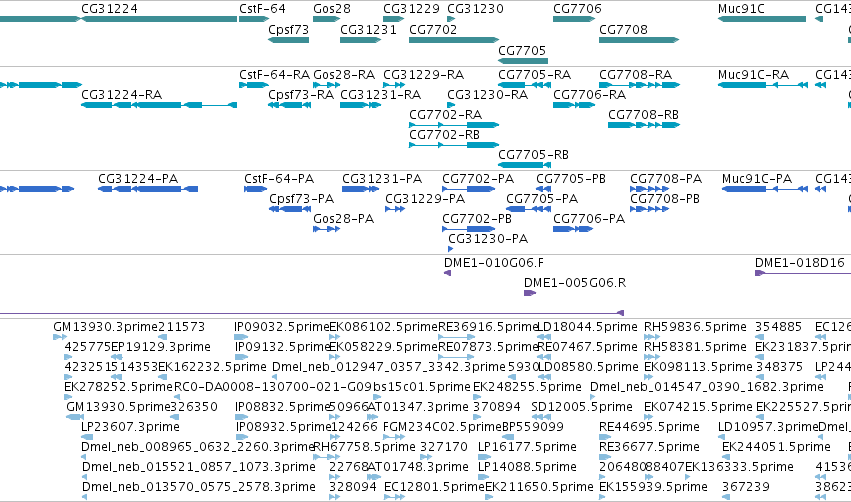The height and width of the screenshot is (502, 851).
Task: Select transcript Cpsf73-RA
Action: click(289, 105)
